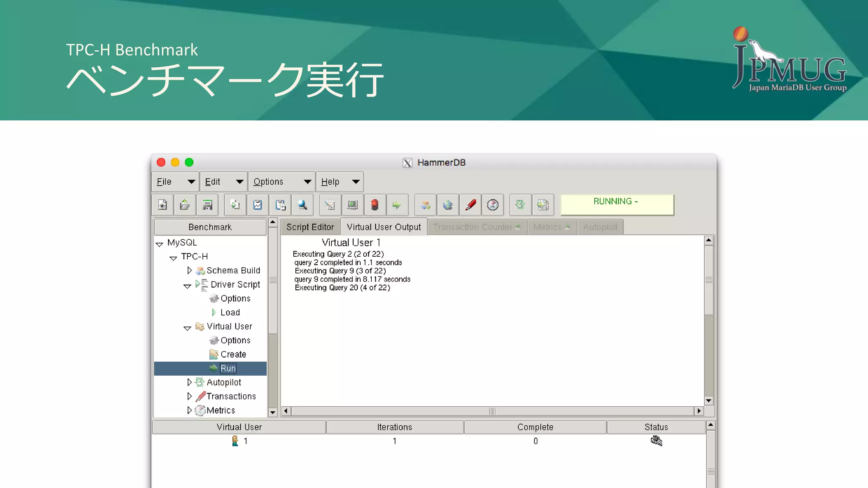Click the output pane scroll right arrow
The height and width of the screenshot is (488, 868).
[699, 411]
